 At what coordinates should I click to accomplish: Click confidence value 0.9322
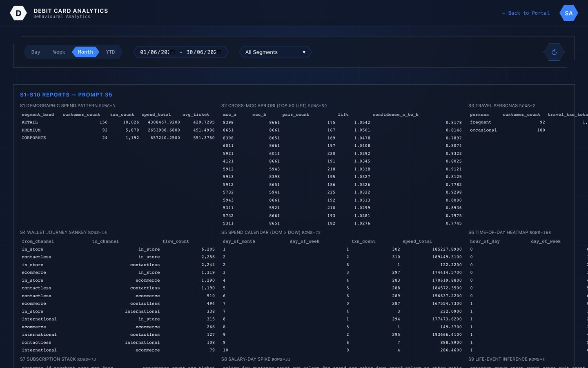click(x=454, y=153)
